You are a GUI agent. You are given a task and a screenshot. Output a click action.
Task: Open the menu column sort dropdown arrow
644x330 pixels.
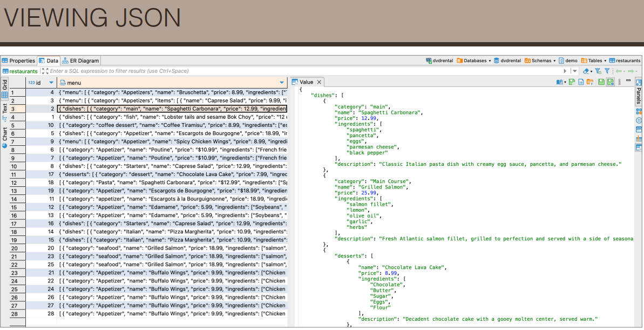[x=282, y=83]
